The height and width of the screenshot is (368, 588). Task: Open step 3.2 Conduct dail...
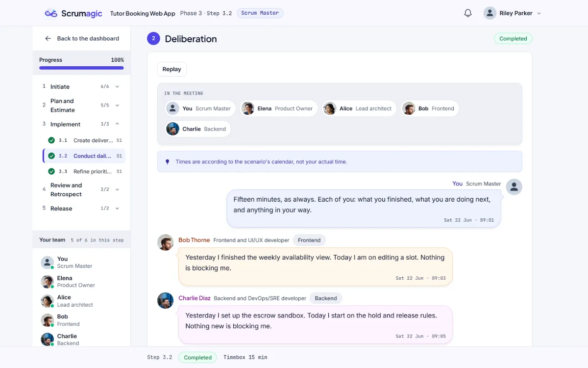[84, 156]
